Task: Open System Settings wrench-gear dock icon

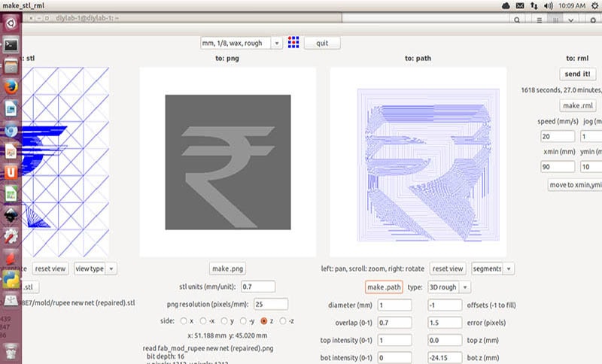Action: 11,236
